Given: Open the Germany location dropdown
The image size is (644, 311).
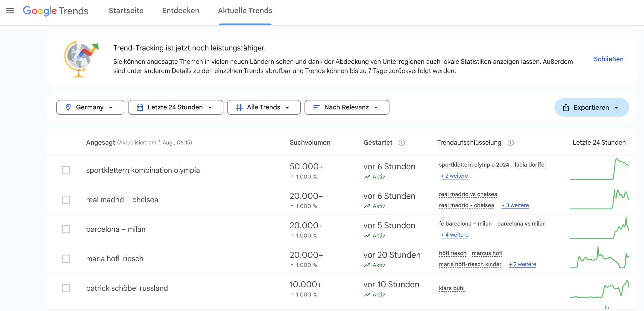Looking at the screenshot, I should tap(111, 107).
